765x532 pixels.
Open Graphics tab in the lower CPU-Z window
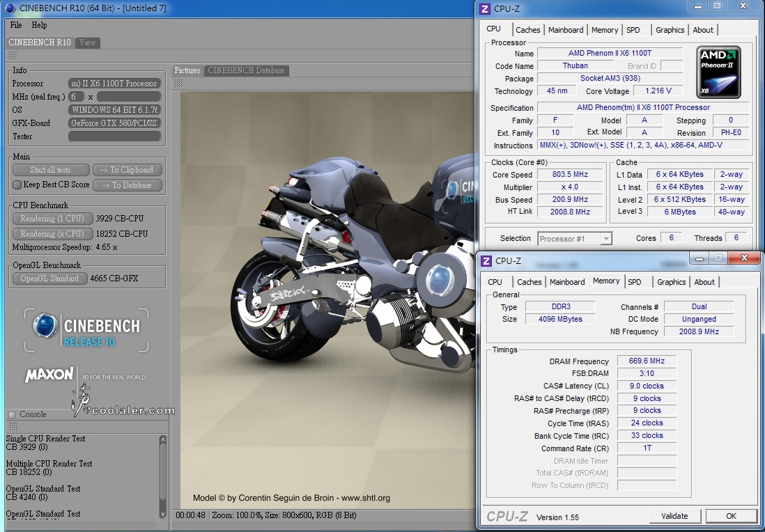click(672, 282)
